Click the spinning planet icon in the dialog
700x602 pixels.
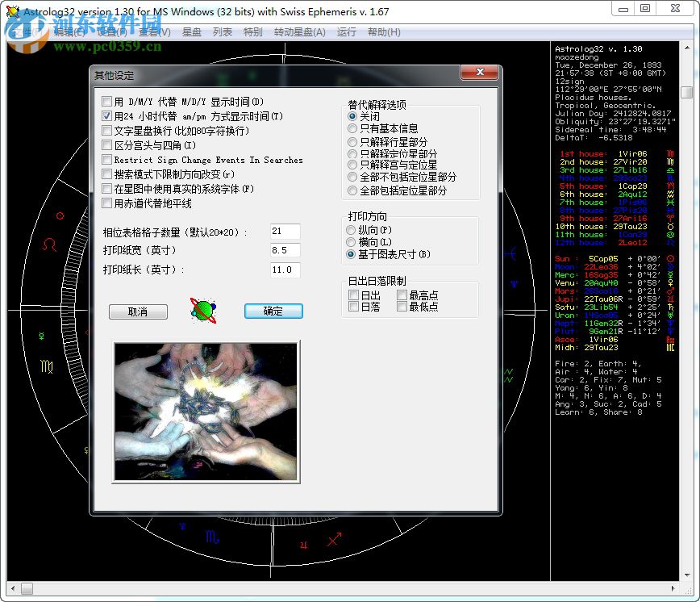201,310
